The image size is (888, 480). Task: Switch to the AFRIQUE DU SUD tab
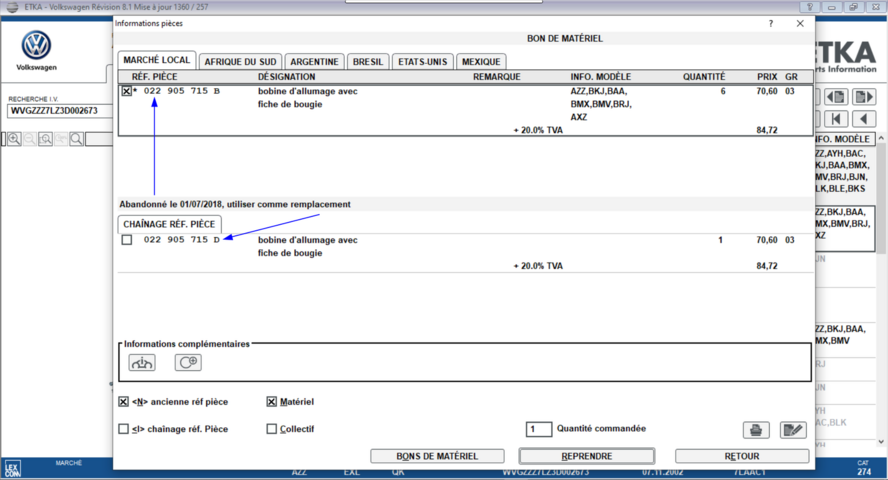tap(240, 62)
